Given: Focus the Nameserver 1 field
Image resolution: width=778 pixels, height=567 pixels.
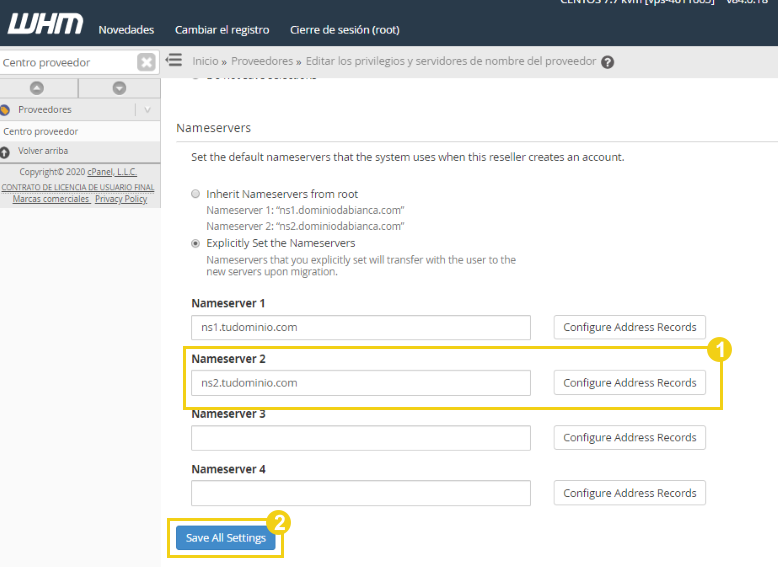Looking at the screenshot, I should (x=361, y=327).
